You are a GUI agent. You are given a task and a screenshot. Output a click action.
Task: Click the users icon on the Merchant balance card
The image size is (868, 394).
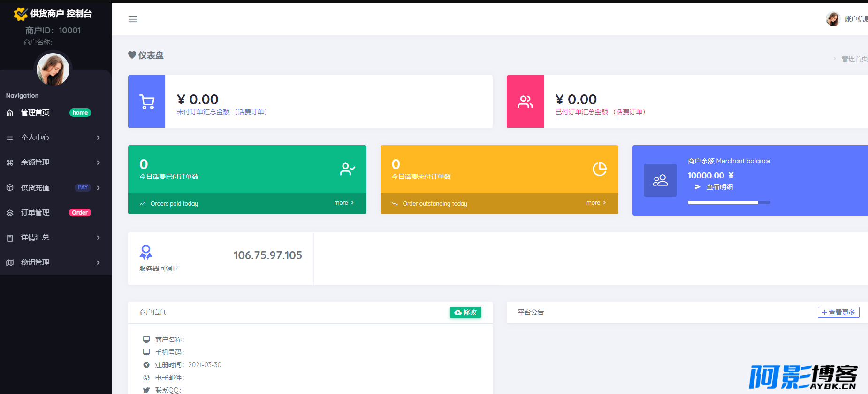click(660, 180)
